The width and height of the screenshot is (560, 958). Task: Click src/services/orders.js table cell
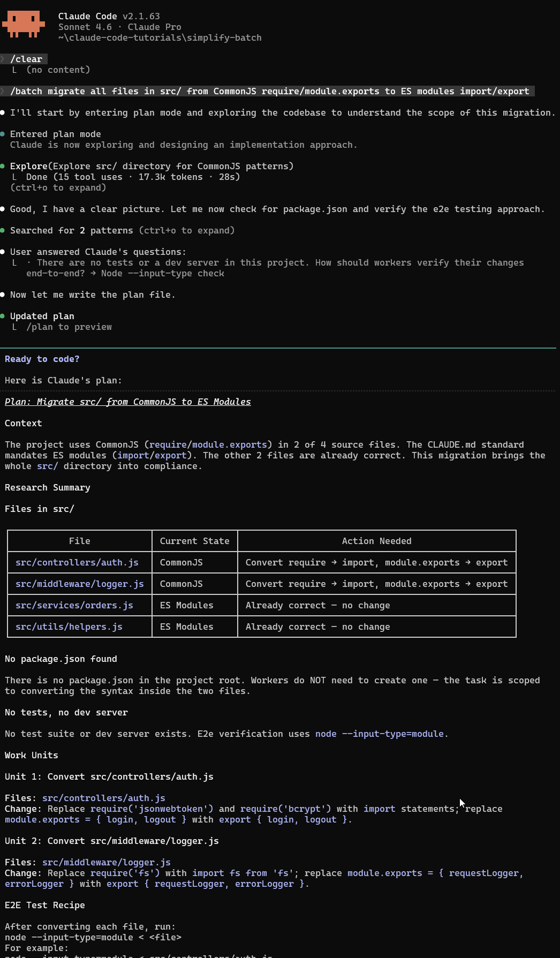tap(74, 605)
